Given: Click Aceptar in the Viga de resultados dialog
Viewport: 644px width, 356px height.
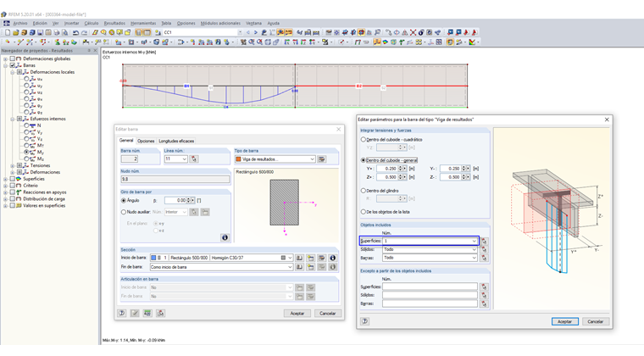Looking at the screenshot, I should (x=564, y=321).
